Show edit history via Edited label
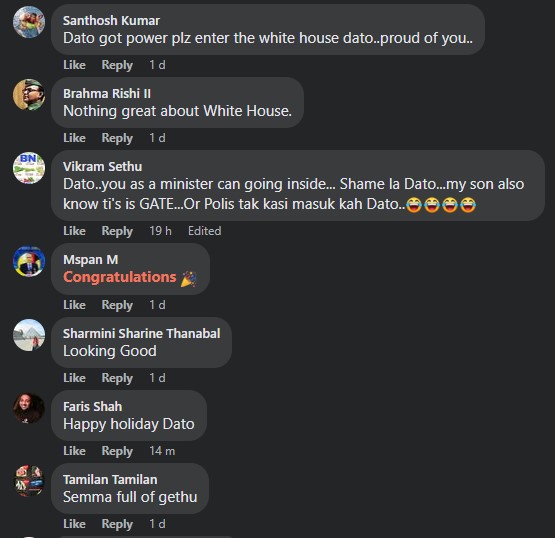Viewport: 555px width, 538px height. pyautogui.click(x=205, y=231)
